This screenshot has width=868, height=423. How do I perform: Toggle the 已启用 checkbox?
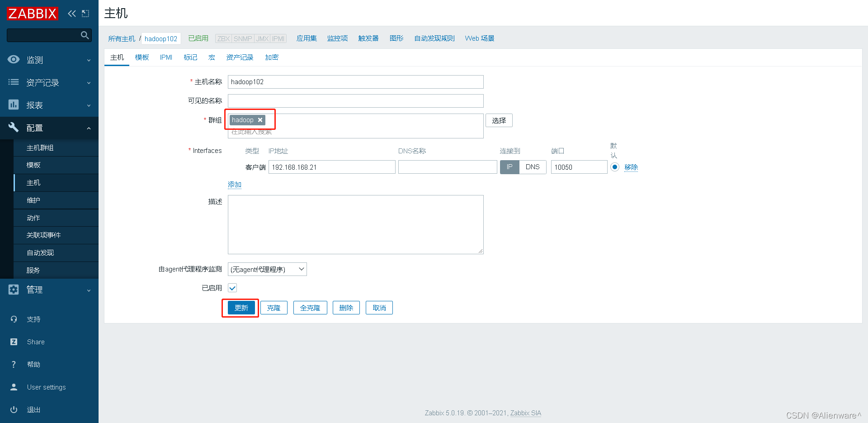(232, 288)
